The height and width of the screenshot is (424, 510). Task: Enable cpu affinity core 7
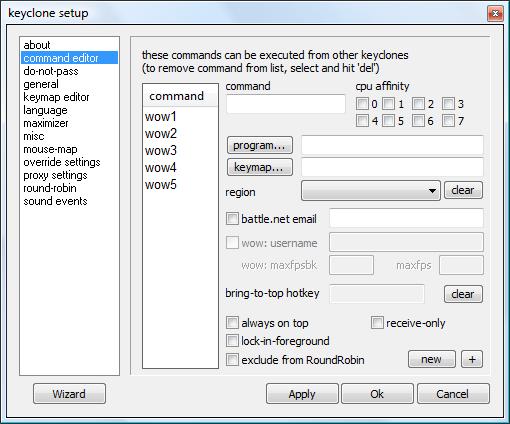click(x=448, y=121)
